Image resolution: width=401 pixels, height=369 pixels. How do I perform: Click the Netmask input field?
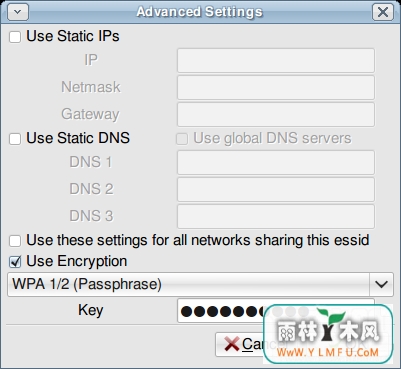[276, 87]
